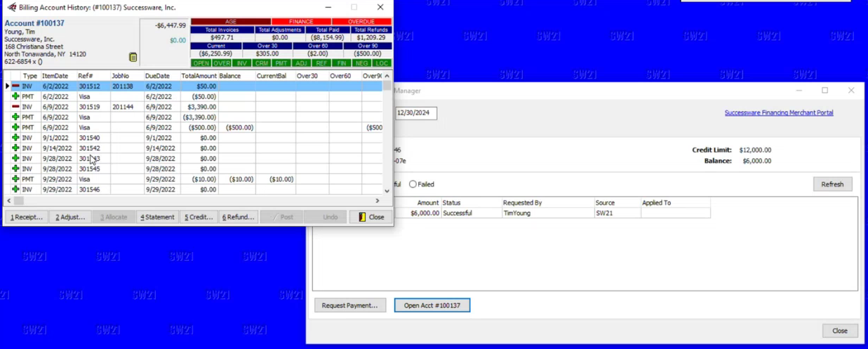Click the history grid's scroll-up arrow
Viewport: 868px width, 349px height.
[x=387, y=76]
